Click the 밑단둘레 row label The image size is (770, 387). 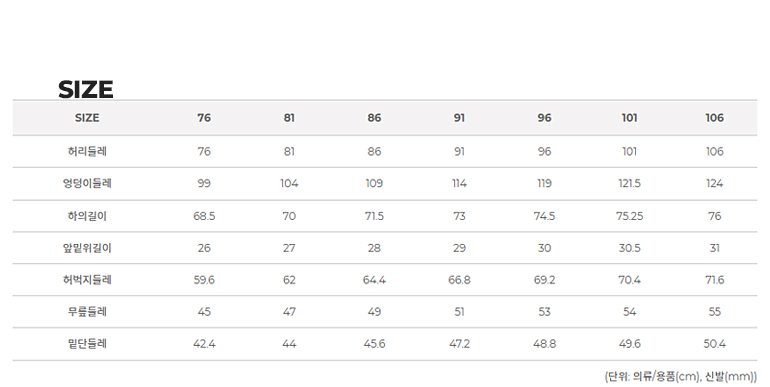click(x=87, y=344)
